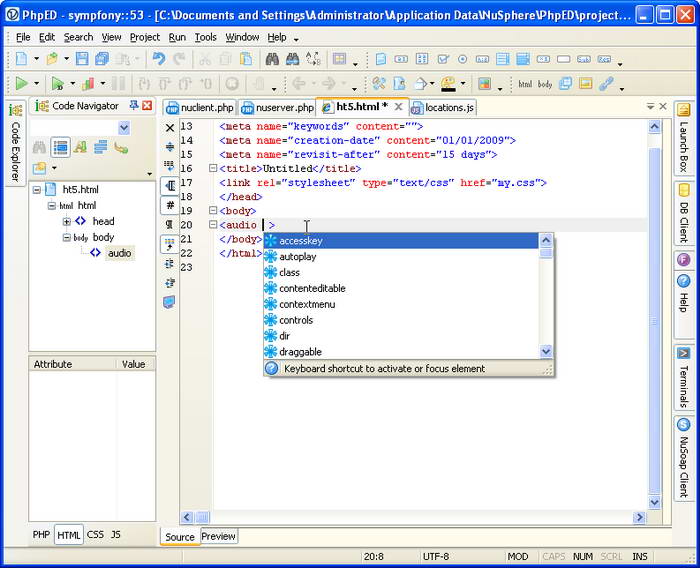Click the editor horizontal scroll right arrow
The width and height of the screenshot is (700, 568).
click(x=639, y=517)
